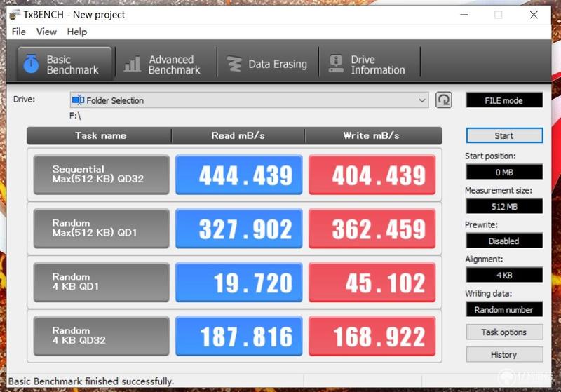Screen dimensions: 561x392
Task: Switch to the Advanced Benchmark tab
Action: pos(166,64)
